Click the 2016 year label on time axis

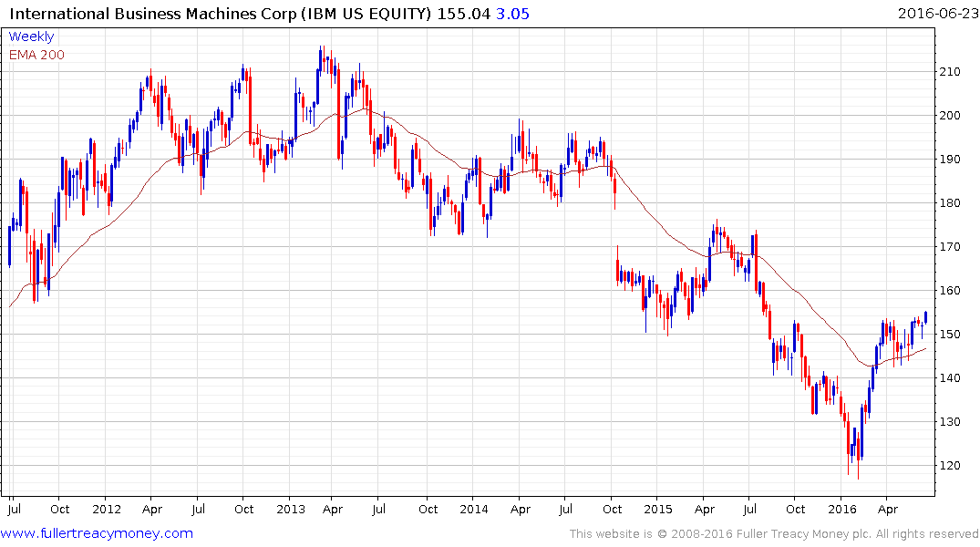(841, 509)
